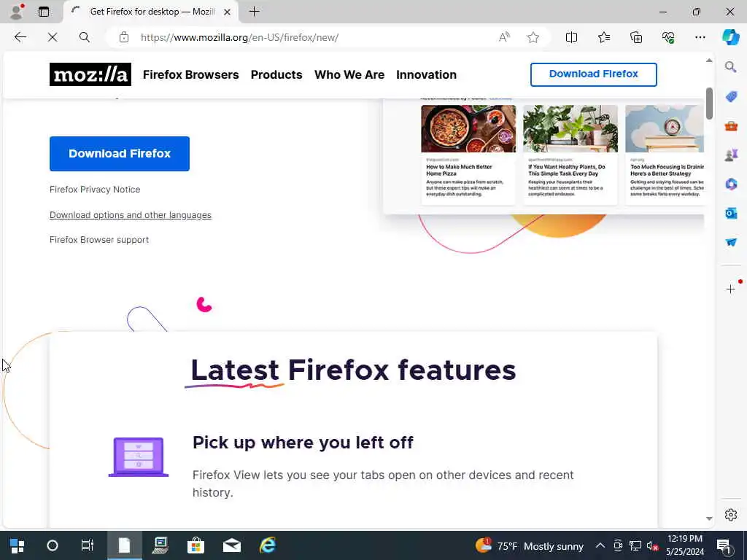Viewport: 747px width, 560px height.
Task: Open Firefox Privacy Notice link
Action: pyautogui.click(x=95, y=190)
